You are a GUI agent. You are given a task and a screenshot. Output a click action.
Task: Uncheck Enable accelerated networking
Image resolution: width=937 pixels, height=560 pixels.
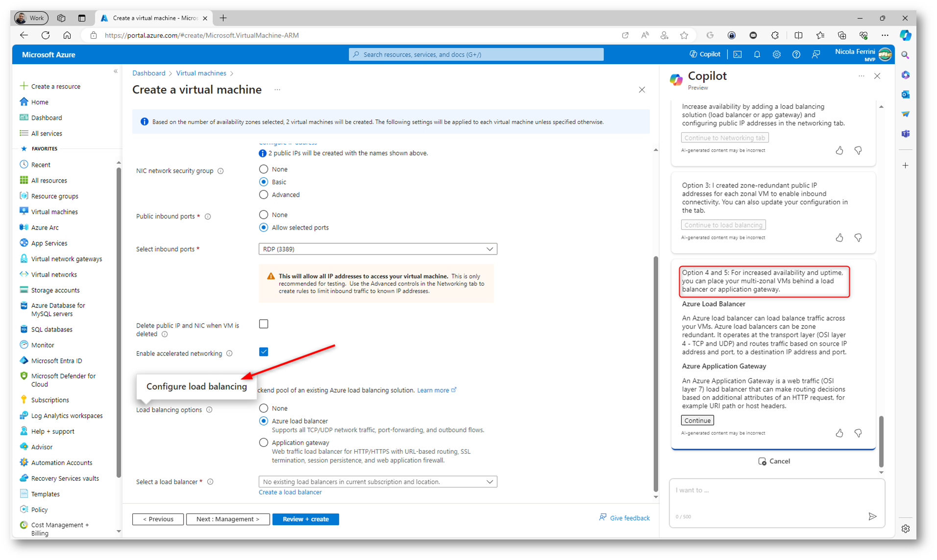pyautogui.click(x=264, y=351)
